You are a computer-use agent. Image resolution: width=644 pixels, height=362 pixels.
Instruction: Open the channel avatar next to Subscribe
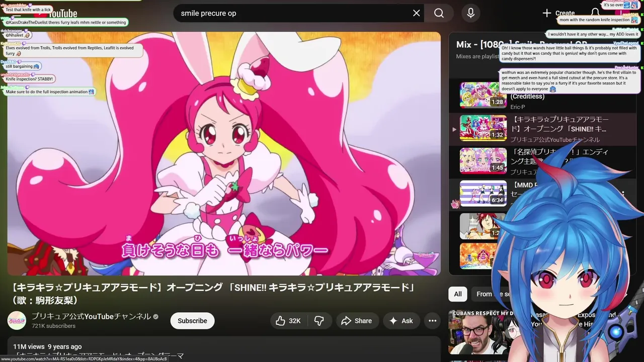coord(17,321)
